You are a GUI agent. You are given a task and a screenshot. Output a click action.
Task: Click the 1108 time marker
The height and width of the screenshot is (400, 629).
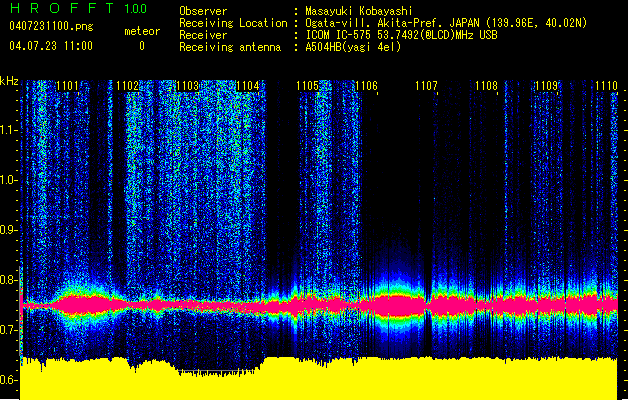[x=486, y=86]
